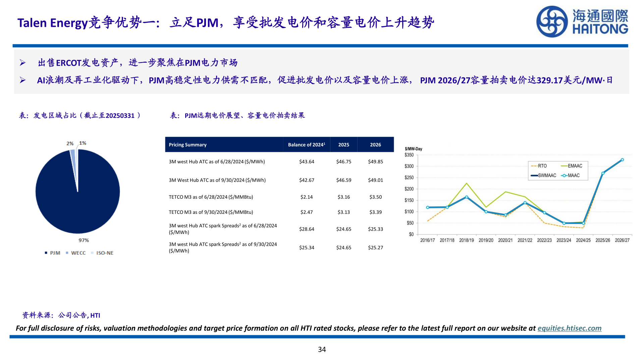Image resolution: width=644 pixels, height=362 pixels.
Task: Toggle the second bullet arrow about AI浪潮
Action: (22, 80)
